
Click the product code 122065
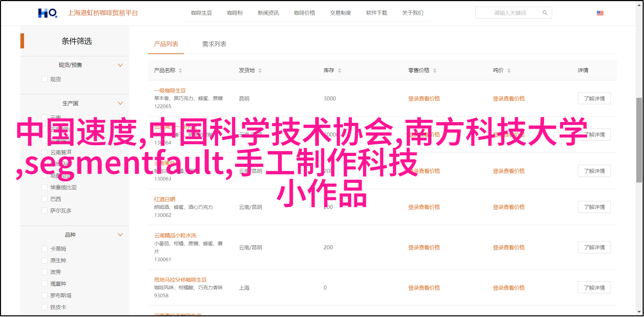click(163, 106)
